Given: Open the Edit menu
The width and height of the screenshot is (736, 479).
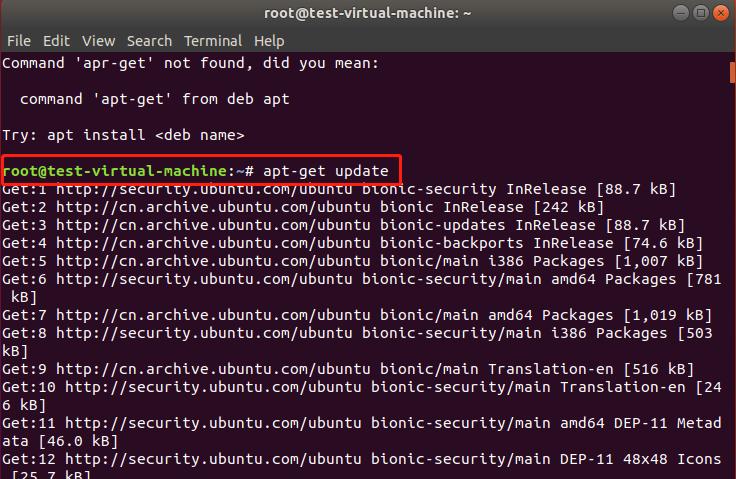Looking at the screenshot, I should click(56, 41).
